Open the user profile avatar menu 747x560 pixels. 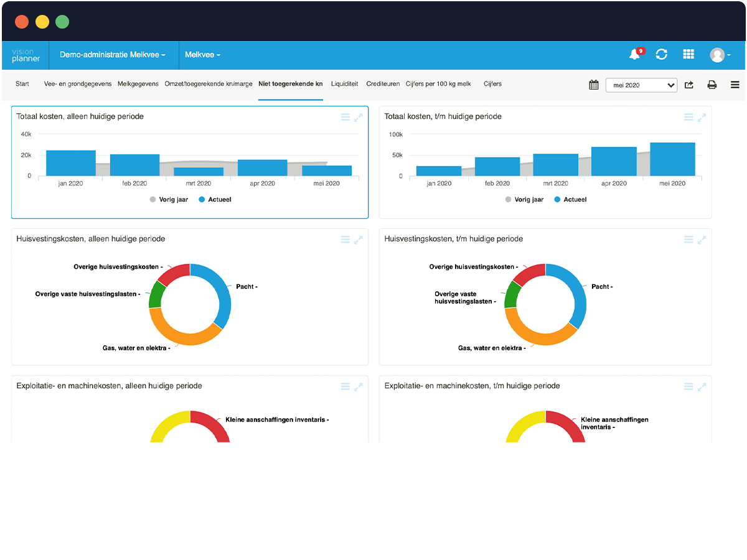[720, 55]
